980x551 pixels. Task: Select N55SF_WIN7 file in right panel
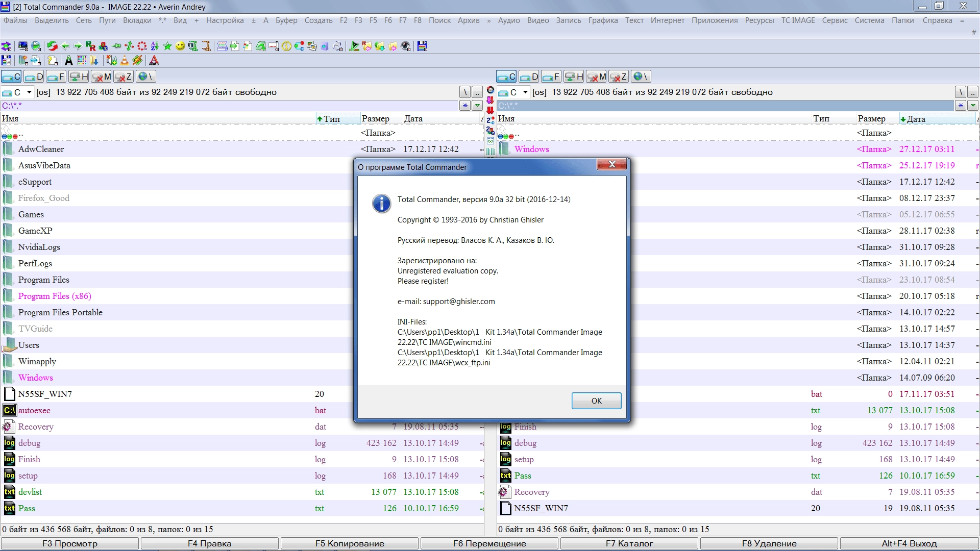pyautogui.click(x=738, y=508)
